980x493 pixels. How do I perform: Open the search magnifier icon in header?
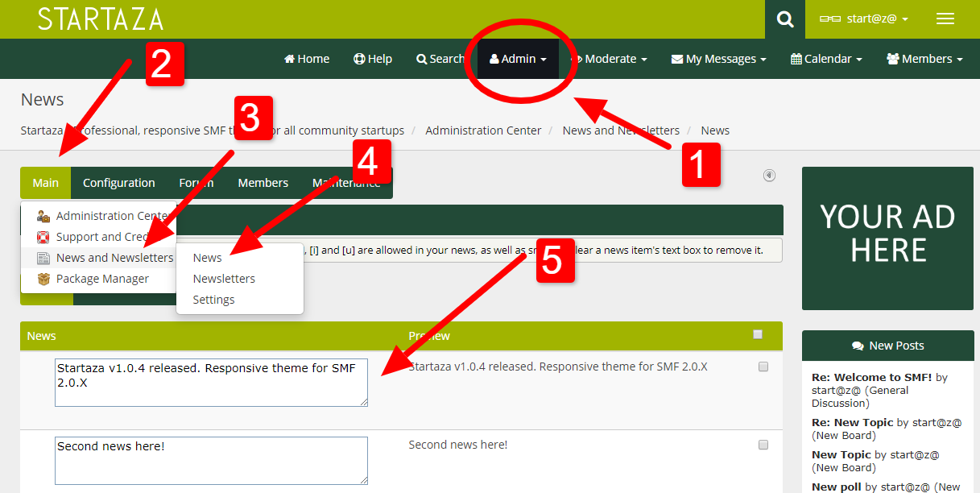(785, 19)
